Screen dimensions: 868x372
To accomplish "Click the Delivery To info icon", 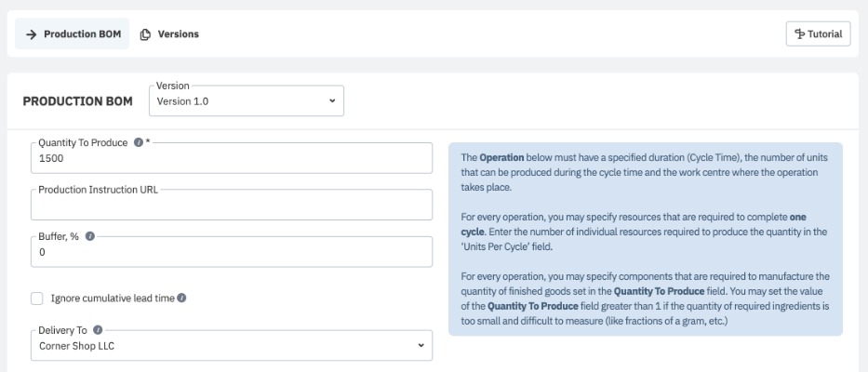I will (x=99, y=329).
